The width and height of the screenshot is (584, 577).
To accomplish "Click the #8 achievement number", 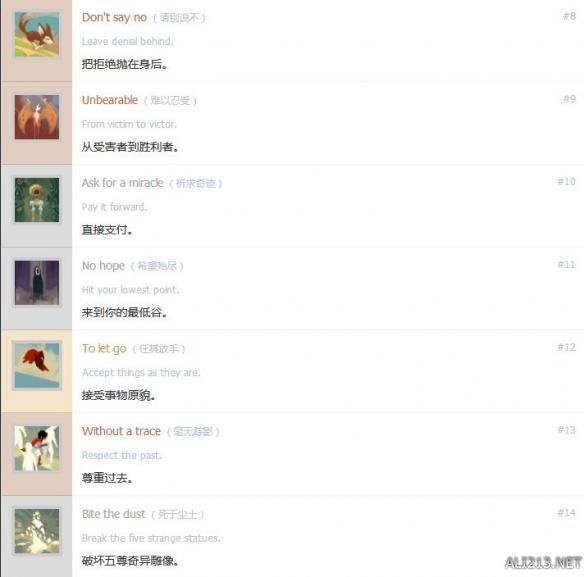I will [569, 16].
